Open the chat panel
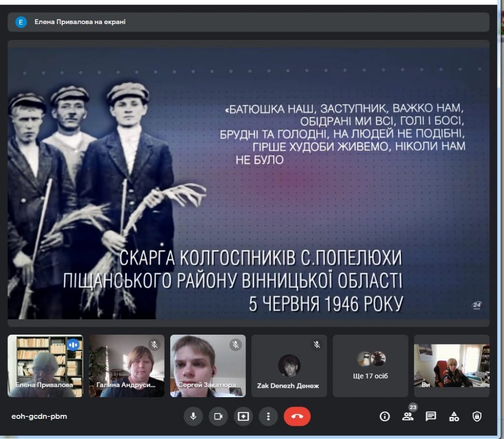The width and height of the screenshot is (504, 439). [x=431, y=416]
